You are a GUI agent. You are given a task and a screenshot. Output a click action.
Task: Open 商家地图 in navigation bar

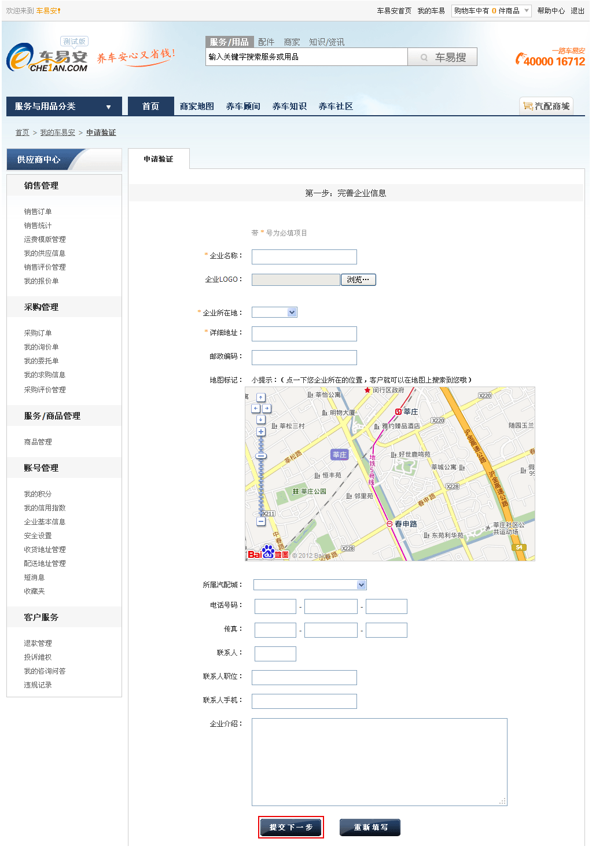197,106
